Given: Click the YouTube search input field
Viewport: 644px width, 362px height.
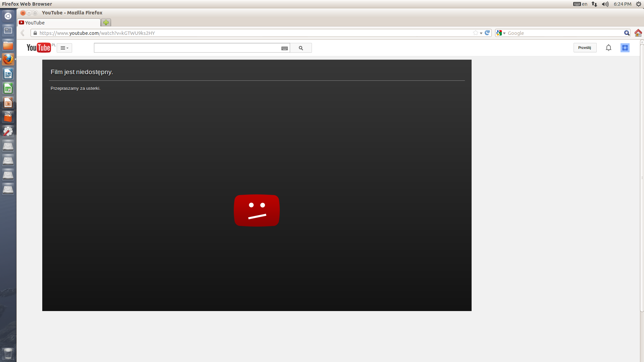Looking at the screenshot, I should coord(187,48).
